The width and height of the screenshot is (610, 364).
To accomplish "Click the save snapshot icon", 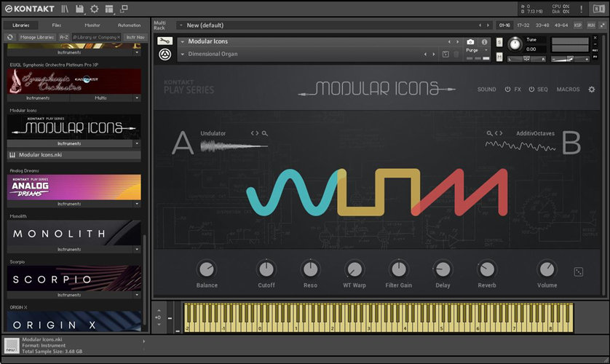I will coord(445,54).
